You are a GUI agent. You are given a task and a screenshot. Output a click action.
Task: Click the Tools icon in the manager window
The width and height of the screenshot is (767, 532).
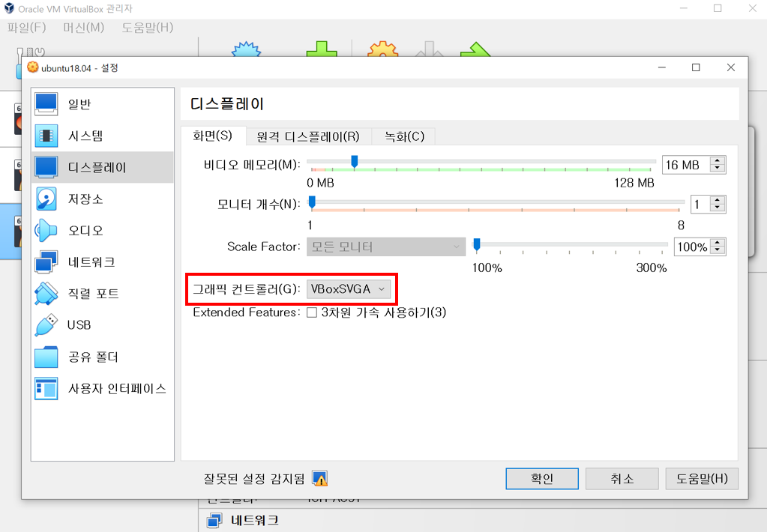point(30,52)
